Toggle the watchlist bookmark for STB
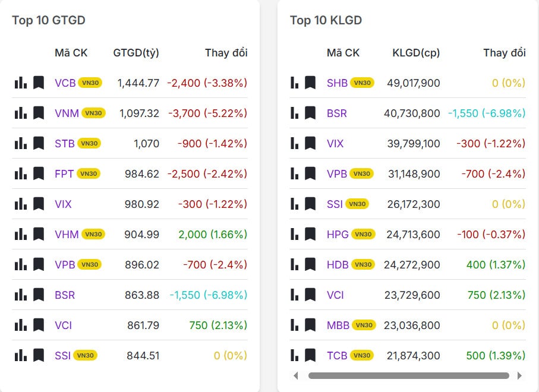This screenshot has height=392, width=539. [x=38, y=143]
